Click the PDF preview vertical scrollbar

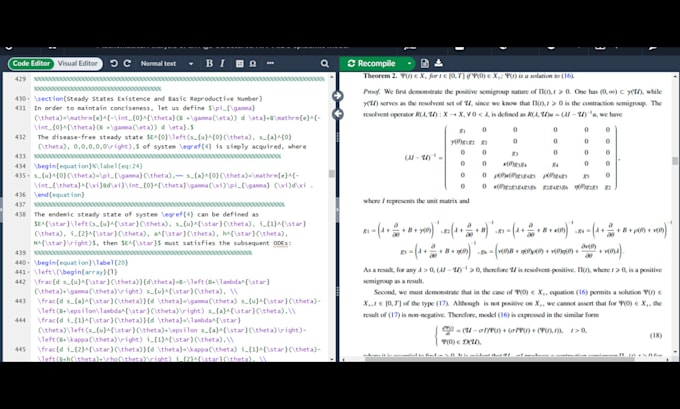coord(675,160)
